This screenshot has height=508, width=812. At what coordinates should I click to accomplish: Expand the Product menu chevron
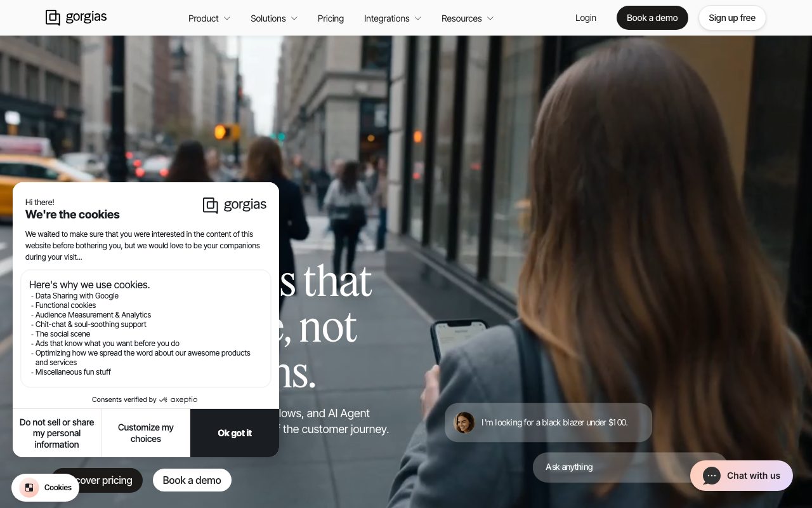tap(227, 18)
